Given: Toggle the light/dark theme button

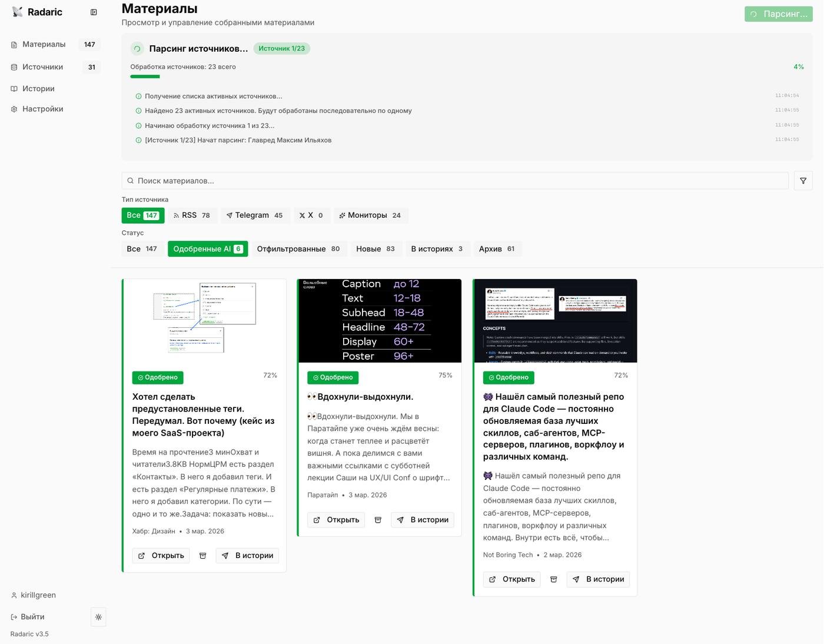Looking at the screenshot, I should 98,617.
